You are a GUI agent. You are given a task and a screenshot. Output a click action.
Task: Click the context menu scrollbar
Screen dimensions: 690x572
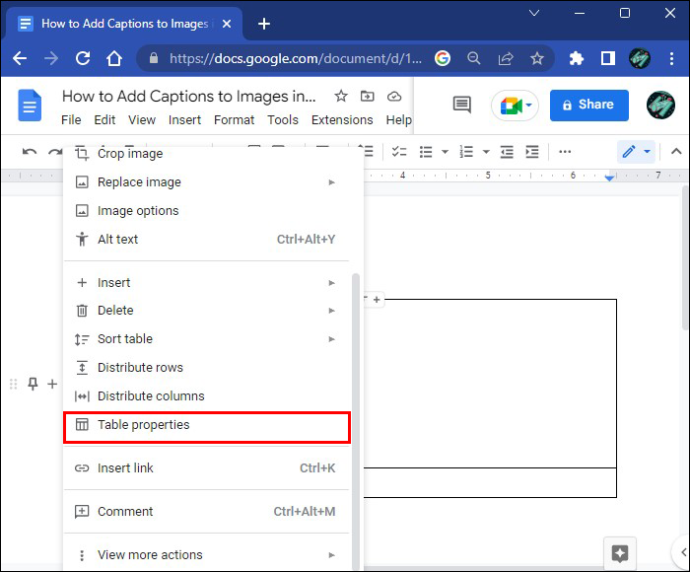tap(356, 422)
